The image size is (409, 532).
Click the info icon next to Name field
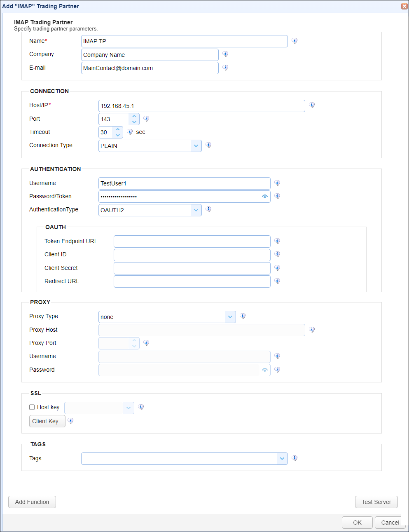294,41
